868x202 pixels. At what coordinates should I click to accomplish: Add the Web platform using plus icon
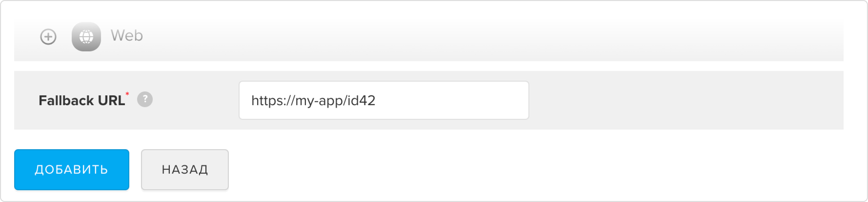click(x=48, y=36)
